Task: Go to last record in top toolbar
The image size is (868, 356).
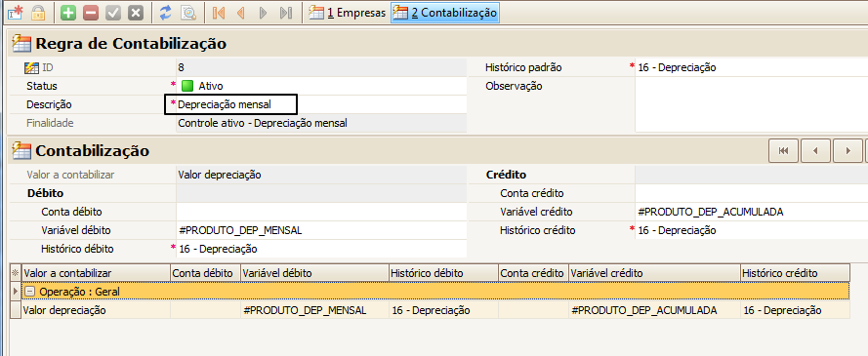Action: [x=286, y=12]
